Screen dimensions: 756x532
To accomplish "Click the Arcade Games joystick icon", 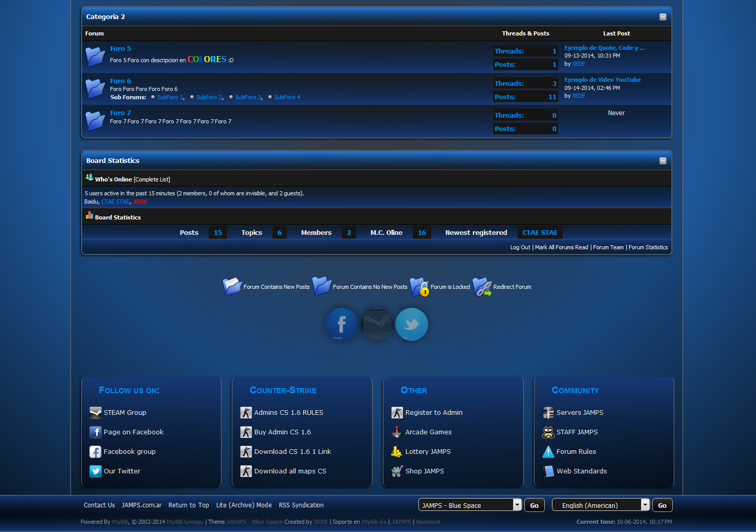I will click(x=397, y=432).
